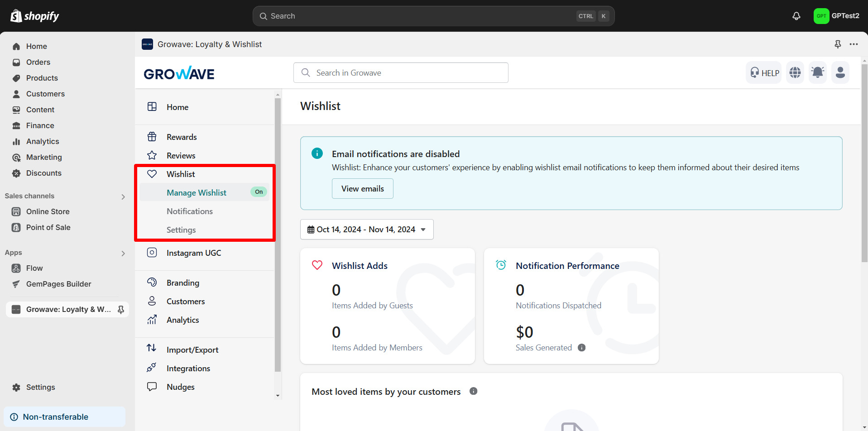Click the Search in Growave field

pos(401,73)
